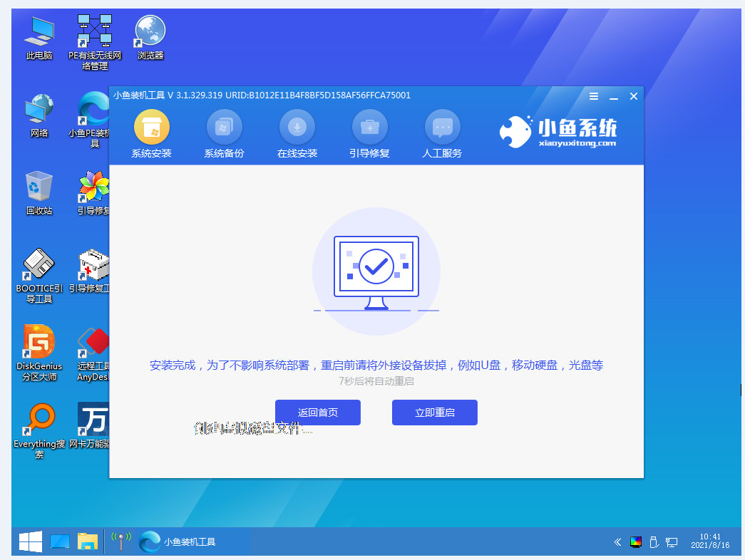Screen dimensions: 745x560
Task: Open 此电脑 desktop icon
Action: tap(39, 38)
